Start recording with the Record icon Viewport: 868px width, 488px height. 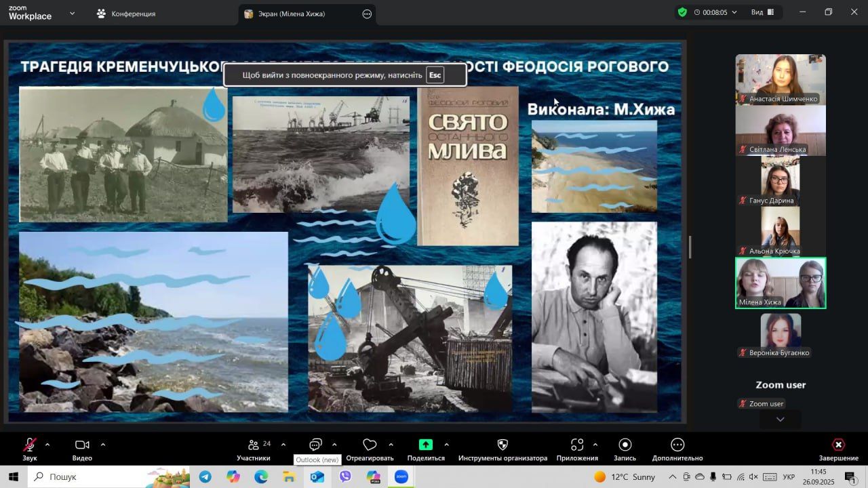[625, 445]
